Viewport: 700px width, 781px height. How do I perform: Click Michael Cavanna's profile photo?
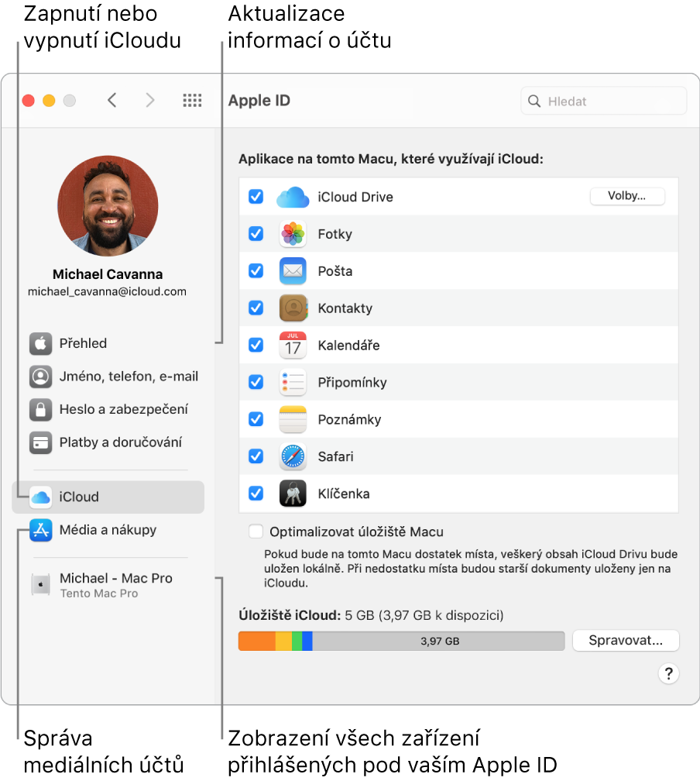coord(108,206)
